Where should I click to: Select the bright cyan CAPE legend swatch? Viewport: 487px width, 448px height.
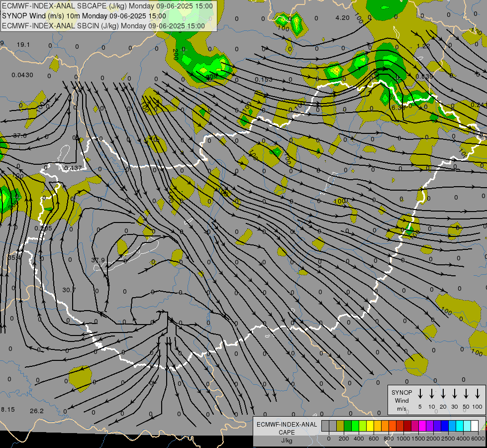pos(459,426)
